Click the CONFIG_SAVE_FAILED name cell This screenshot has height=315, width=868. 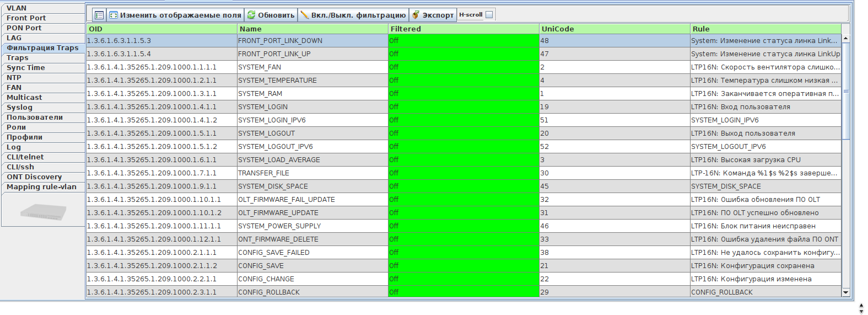[x=312, y=253]
